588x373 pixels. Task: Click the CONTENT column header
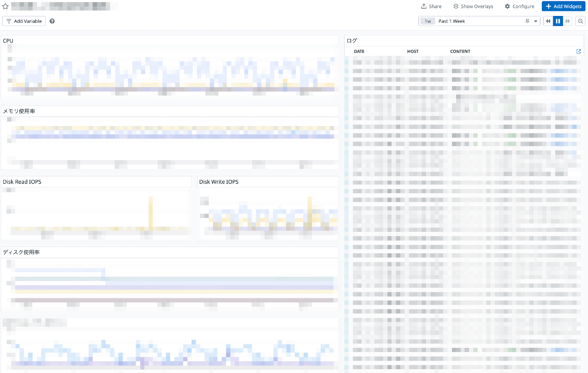[x=460, y=51]
